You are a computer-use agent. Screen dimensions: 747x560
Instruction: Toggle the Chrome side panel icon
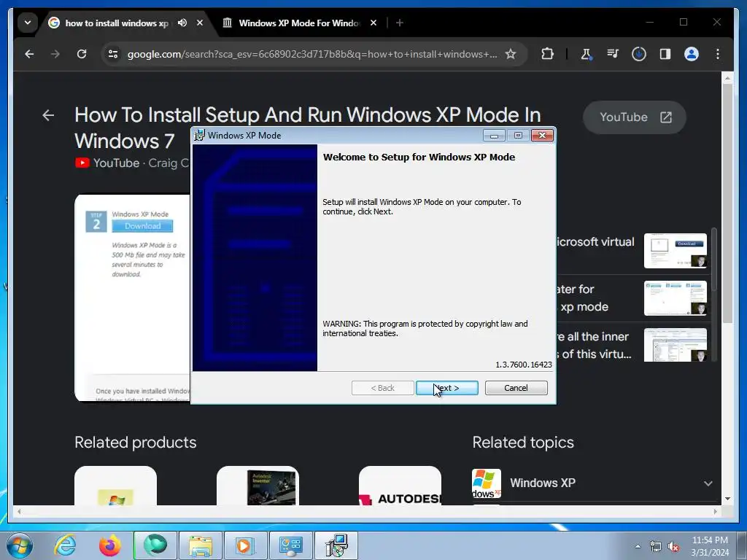(x=665, y=54)
